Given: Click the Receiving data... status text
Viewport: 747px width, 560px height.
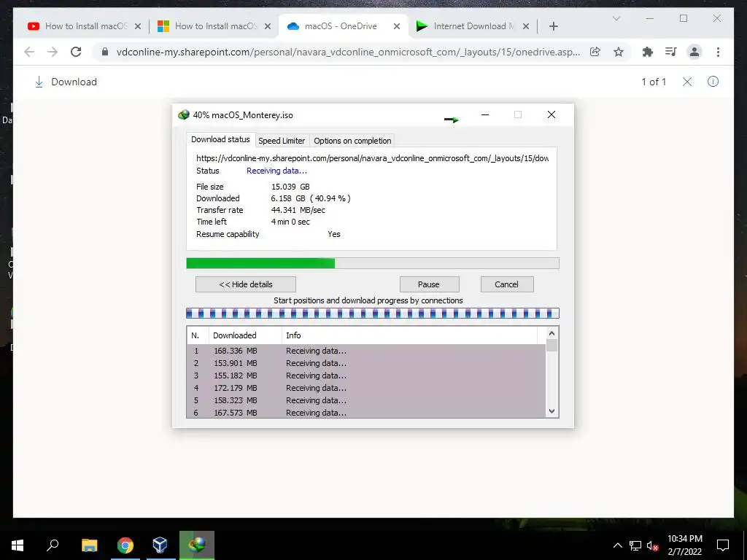Looking at the screenshot, I should [x=276, y=171].
